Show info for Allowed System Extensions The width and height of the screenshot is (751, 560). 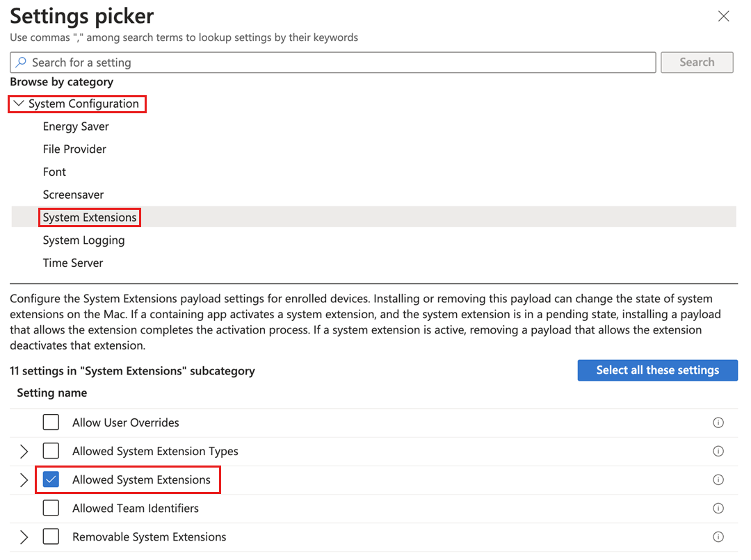718,479
